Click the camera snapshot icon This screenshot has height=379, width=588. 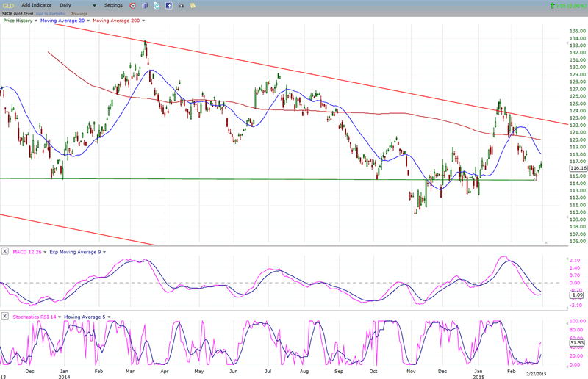(x=179, y=5)
